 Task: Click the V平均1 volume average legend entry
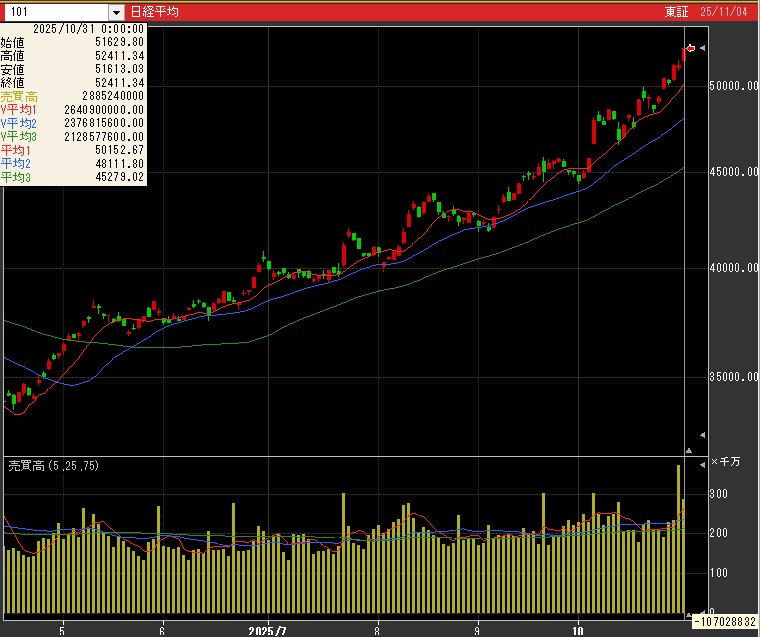tap(18, 109)
